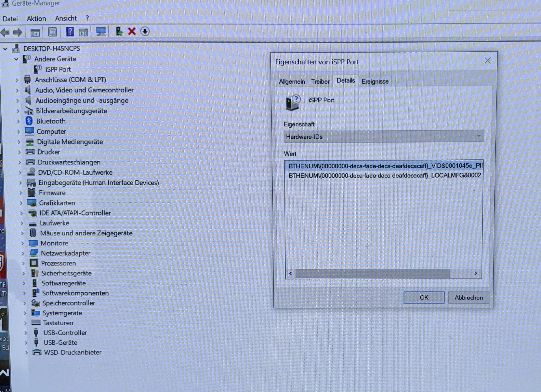
Task: Click Update driver green arrow icon
Action: click(x=119, y=32)
